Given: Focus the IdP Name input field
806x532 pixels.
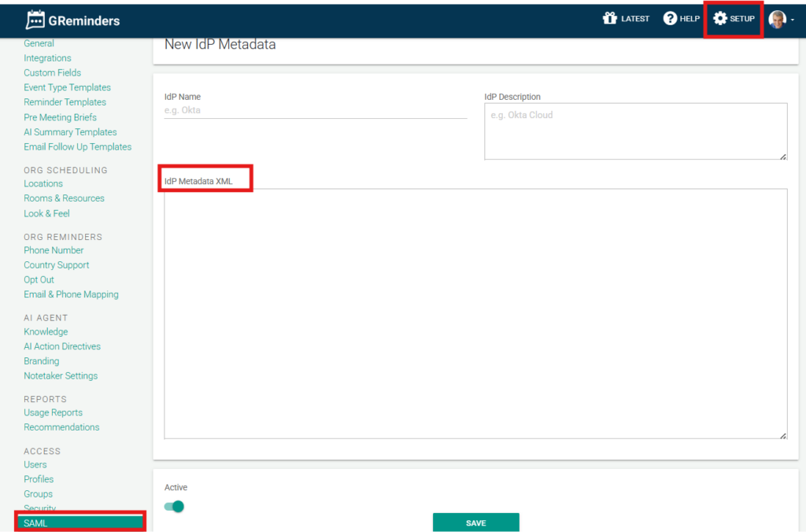Looking at the screenshot, I should pyautogui.click(x=315, y=111).
